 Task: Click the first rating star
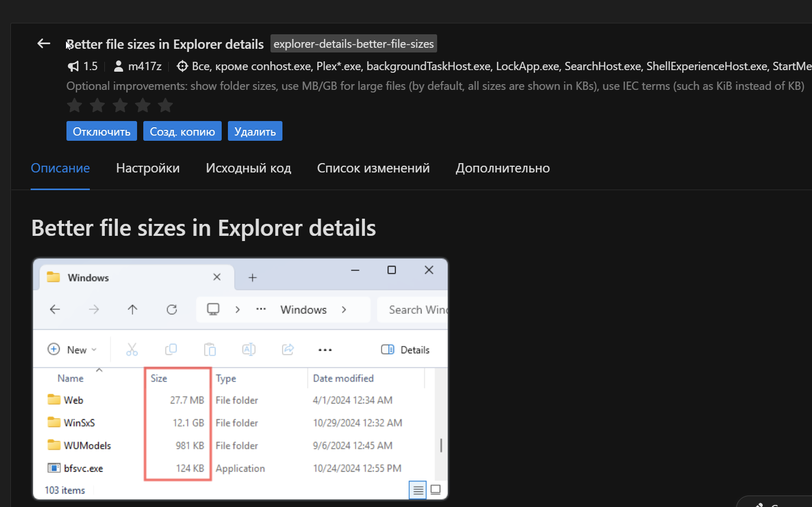click(x=75, y=105)
